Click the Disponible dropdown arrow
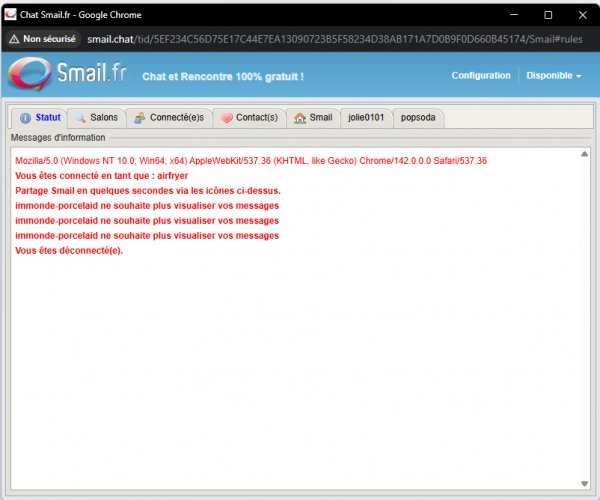 (x=579, y=77)
